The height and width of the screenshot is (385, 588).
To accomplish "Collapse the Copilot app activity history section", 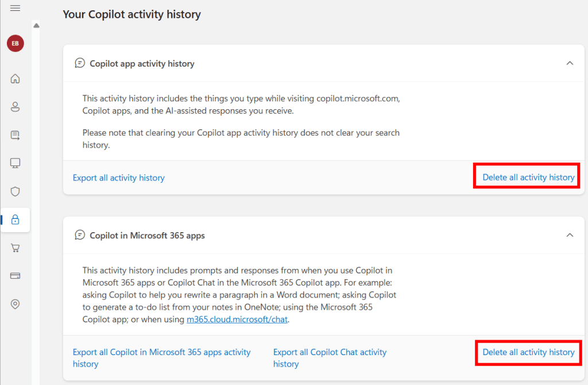I will coord(570,63).
